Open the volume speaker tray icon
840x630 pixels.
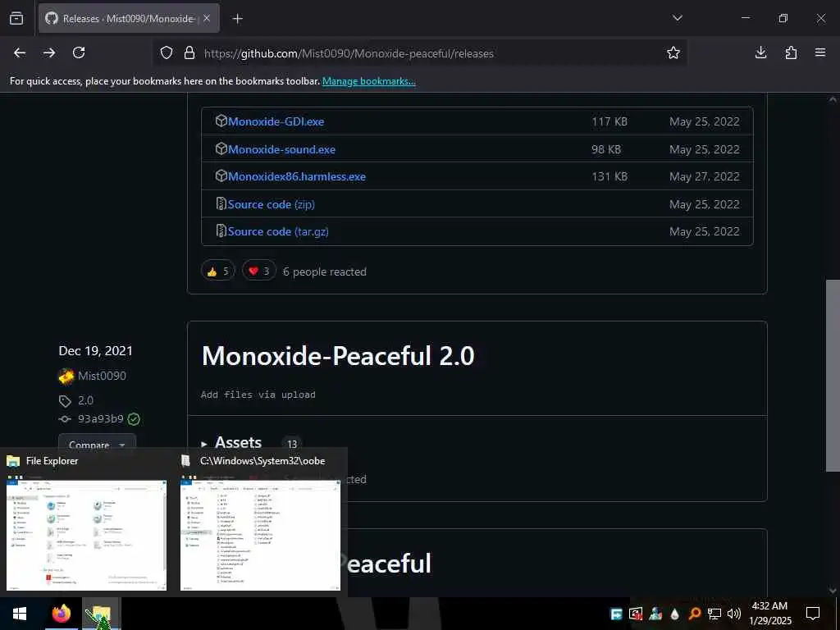[x=734, y=614]
